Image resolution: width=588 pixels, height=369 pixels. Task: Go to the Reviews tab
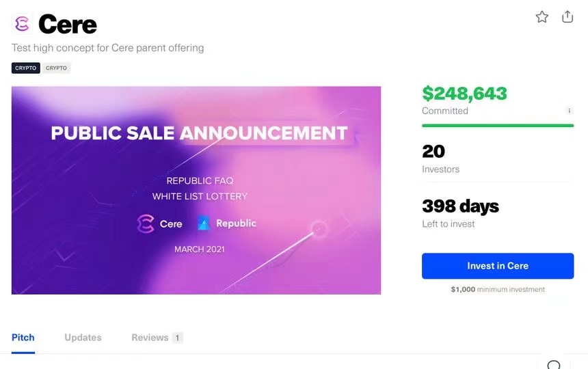tap(150, 338)
